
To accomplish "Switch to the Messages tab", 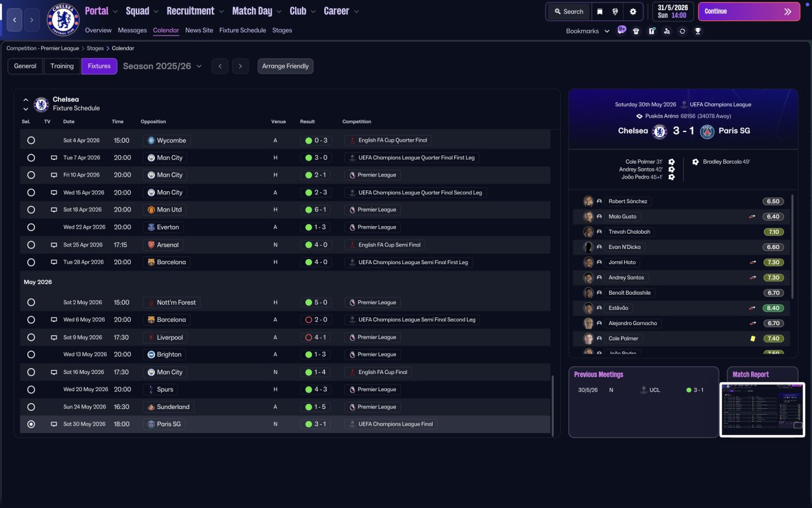I will (x=132, y=30).
